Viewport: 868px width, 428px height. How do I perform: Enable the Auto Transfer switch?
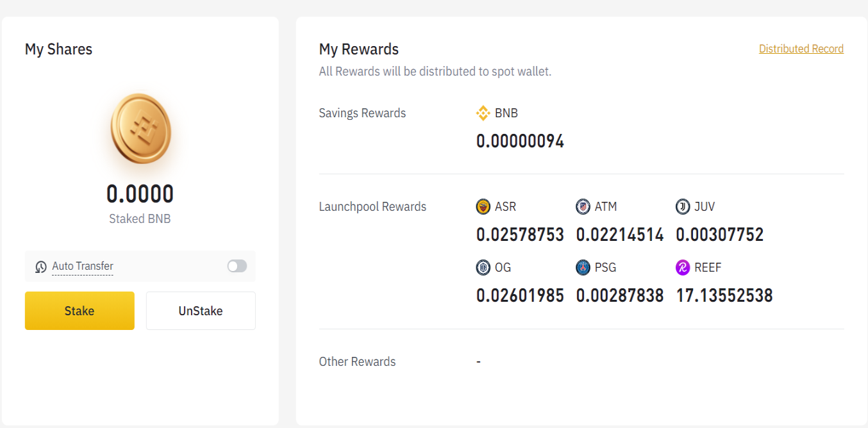[x=237, y=266]
